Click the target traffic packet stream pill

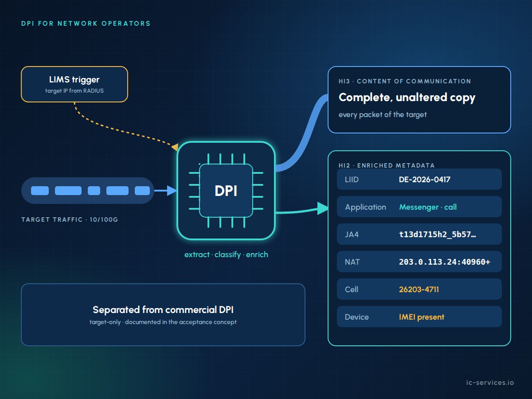87,191
